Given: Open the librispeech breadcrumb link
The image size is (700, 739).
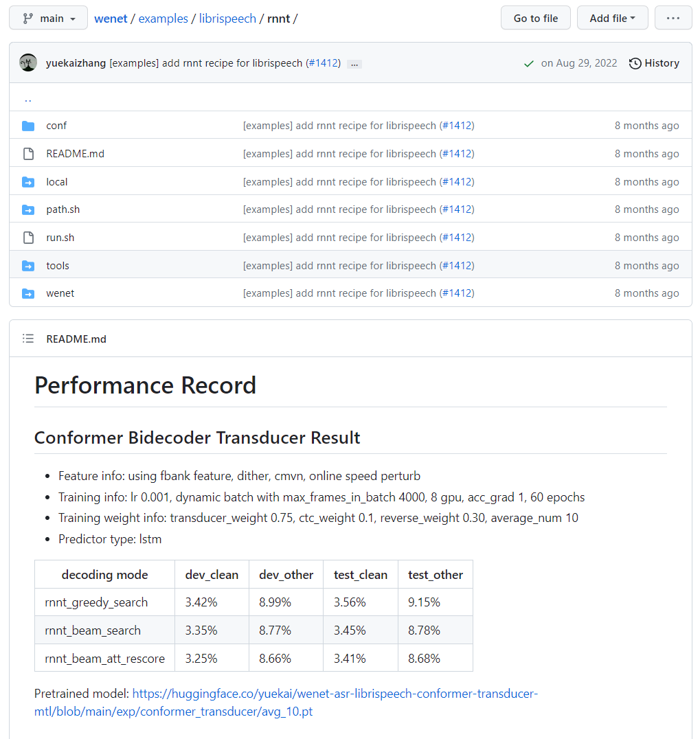Looking at the screenshot, I should [x=227, y=18].
